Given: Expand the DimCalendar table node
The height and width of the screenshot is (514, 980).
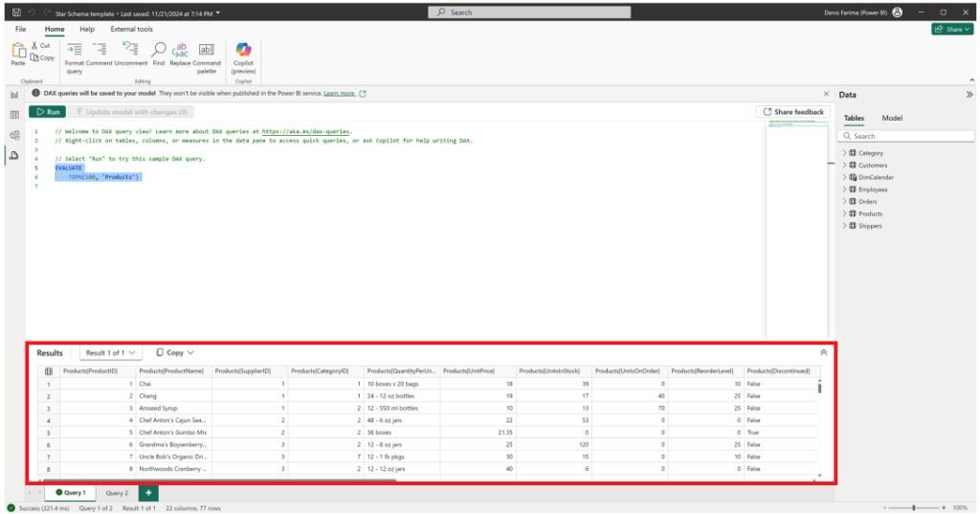Looking at the screenshot, I should pyautogui.click(x=844, y=177).
